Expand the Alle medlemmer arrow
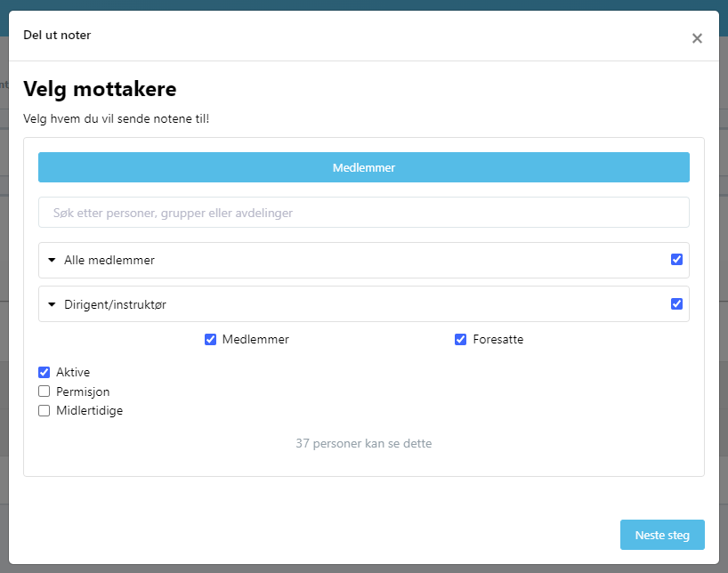This screenshot has height=573, width=728. [52, 260]
